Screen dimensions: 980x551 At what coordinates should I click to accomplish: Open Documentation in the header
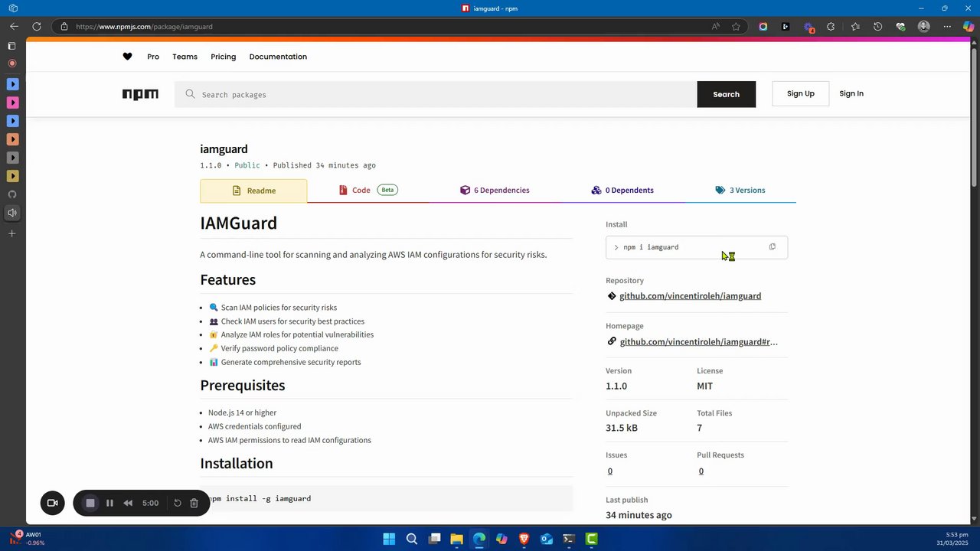pos(278,57)
